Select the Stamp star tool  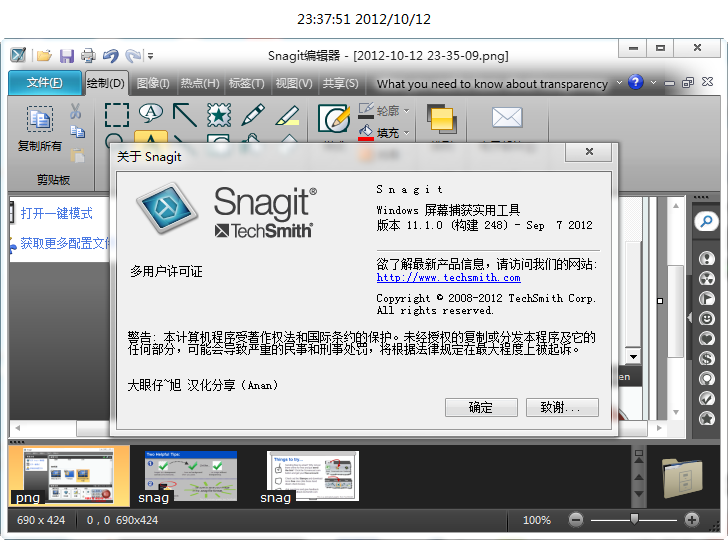tap(219, 115)
